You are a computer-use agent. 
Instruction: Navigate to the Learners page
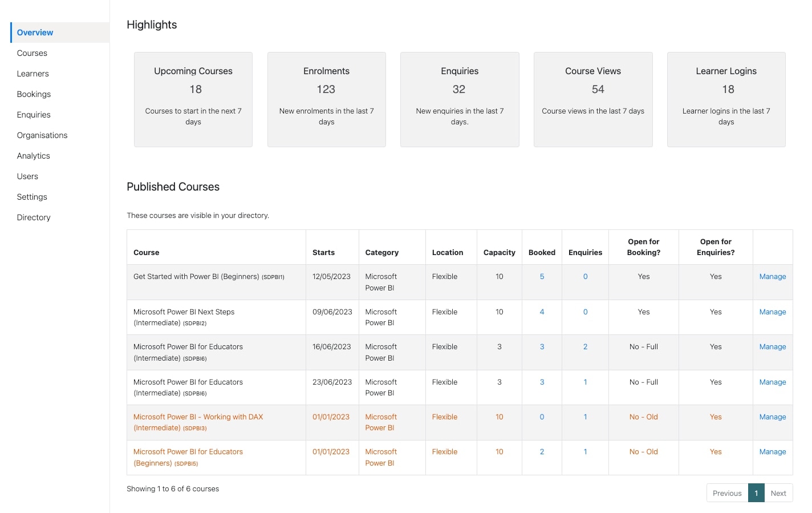33,74
